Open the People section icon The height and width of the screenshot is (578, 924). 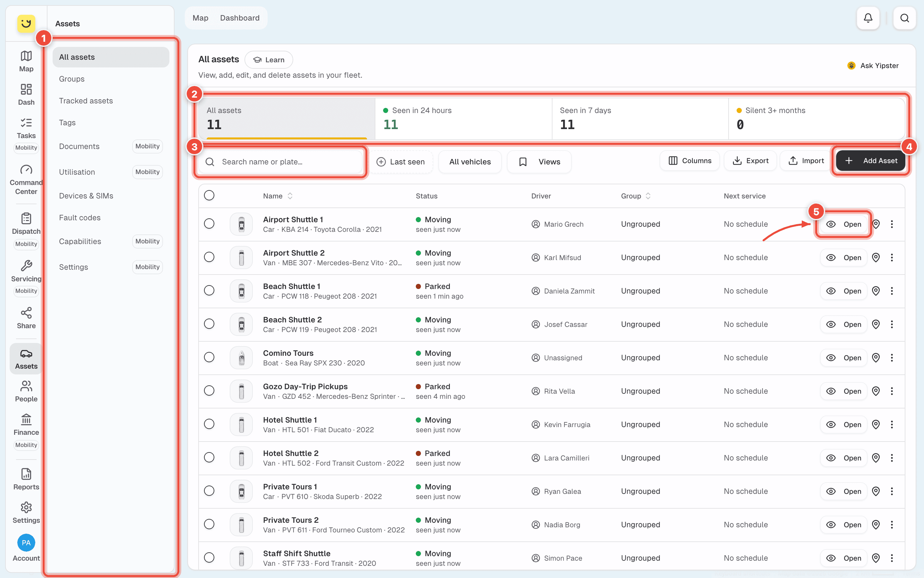(26, 386)
